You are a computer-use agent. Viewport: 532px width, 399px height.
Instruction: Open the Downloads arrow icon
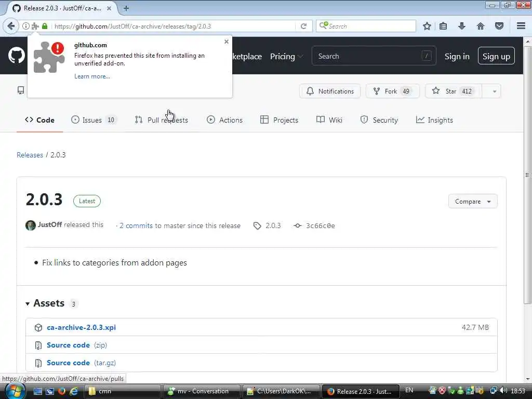tap(462, 26)
